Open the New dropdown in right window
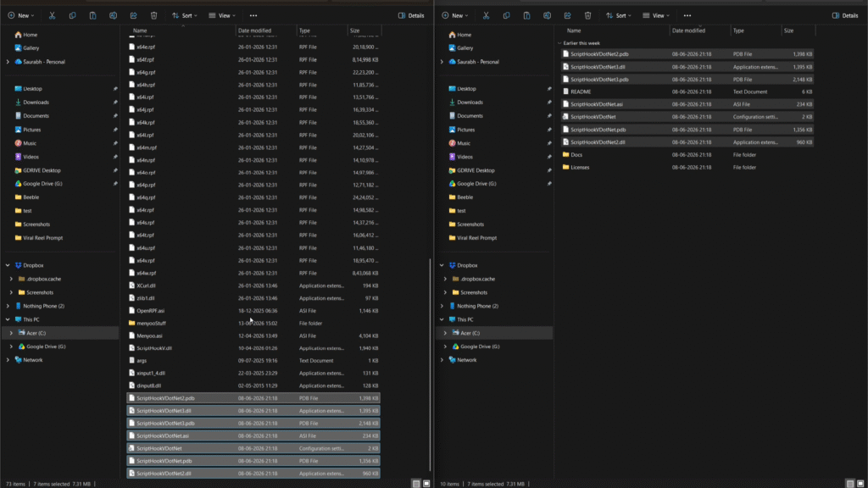This screenshot has height=488, width=868. click(454, 15)
